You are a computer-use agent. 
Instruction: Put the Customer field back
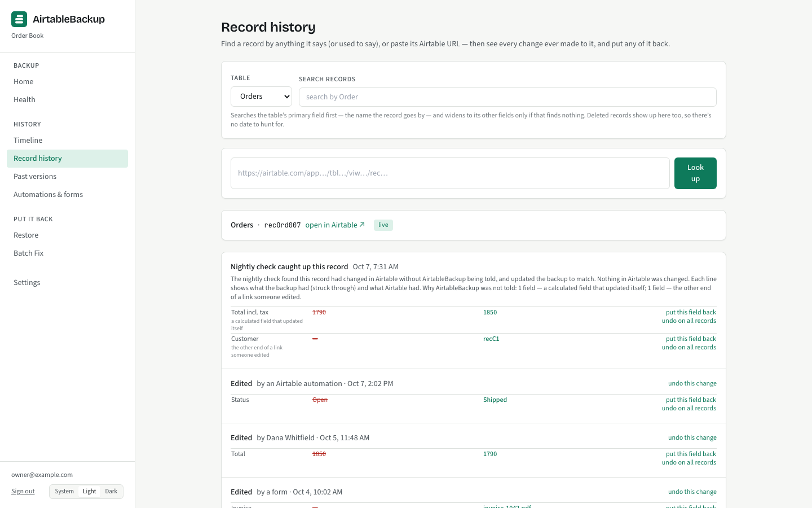(x=691, y=339)
